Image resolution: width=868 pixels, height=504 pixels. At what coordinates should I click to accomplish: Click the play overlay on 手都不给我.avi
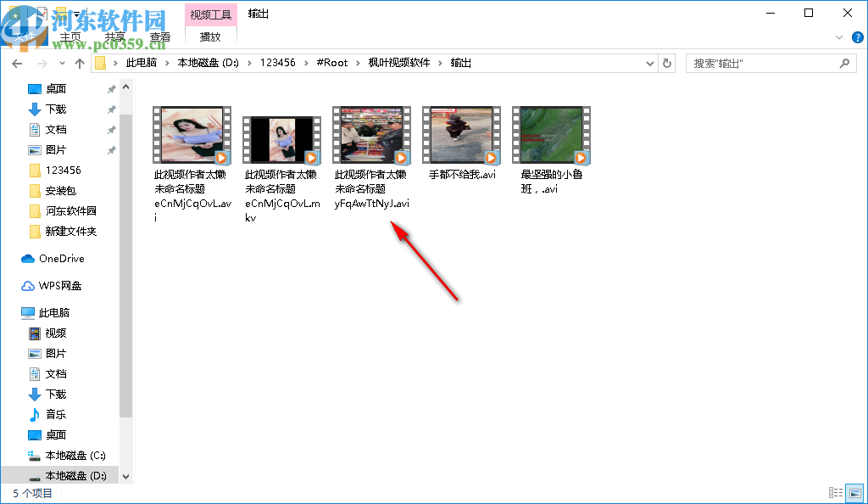[490, 158]
